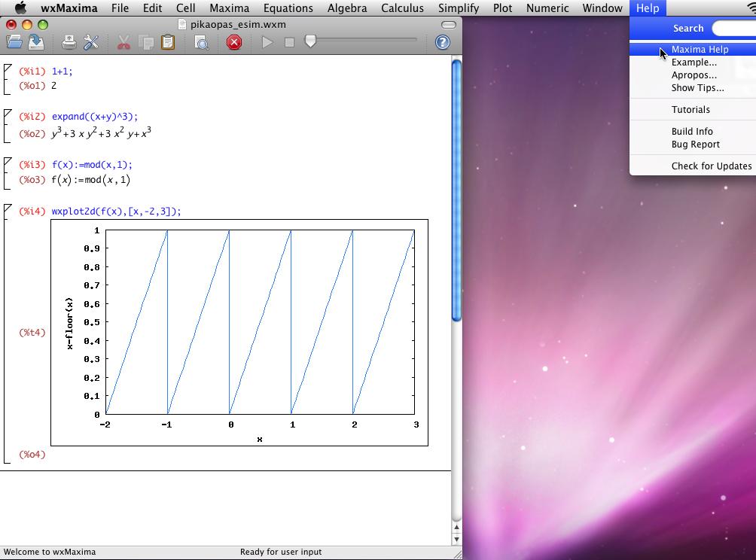Close the open Help menu

click(648, 8)
